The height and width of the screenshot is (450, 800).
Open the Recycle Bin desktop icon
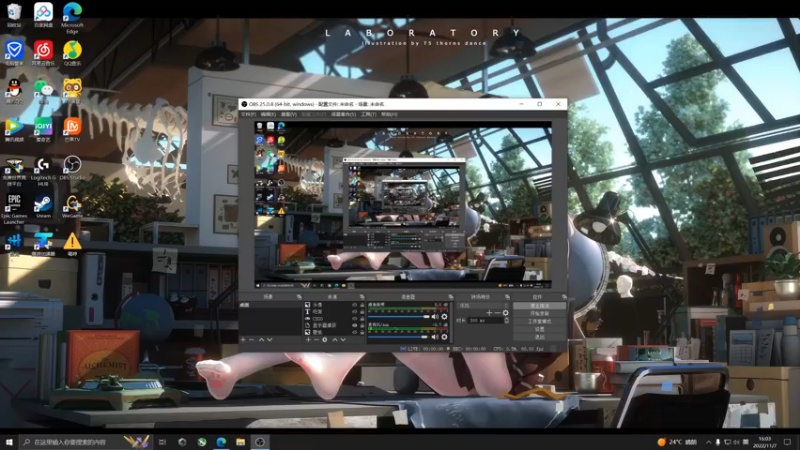(x=14, y=15)
